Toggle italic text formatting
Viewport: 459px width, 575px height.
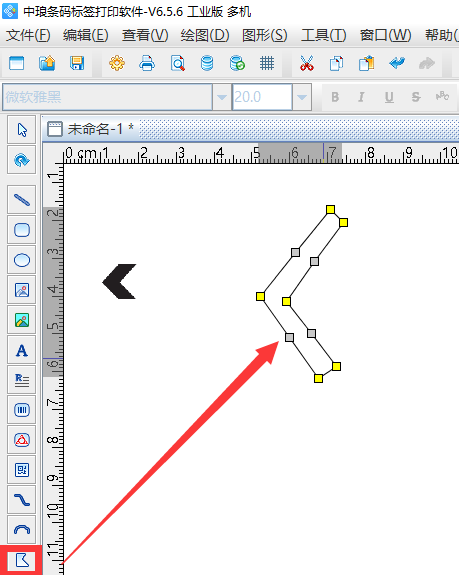[361, 97]
